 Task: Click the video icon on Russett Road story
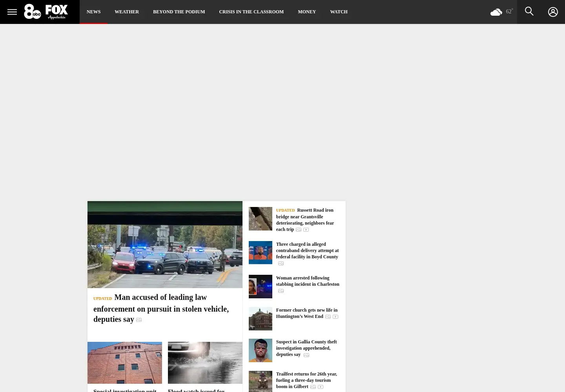tap(306, 230)
